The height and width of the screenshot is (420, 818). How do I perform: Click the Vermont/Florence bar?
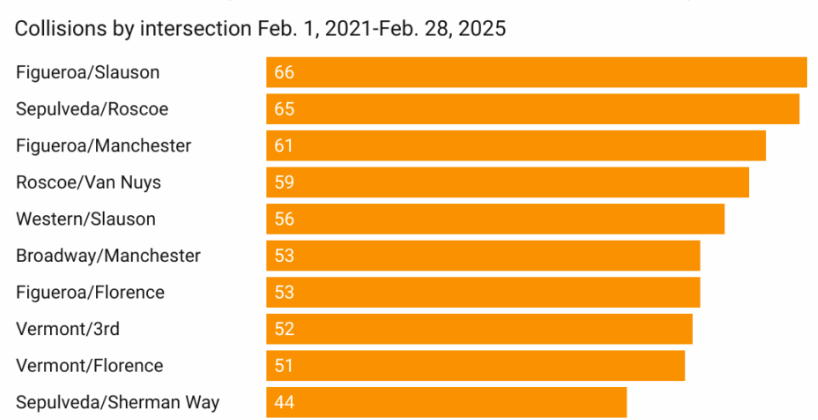pyautogui.click(x=475, y=365)
